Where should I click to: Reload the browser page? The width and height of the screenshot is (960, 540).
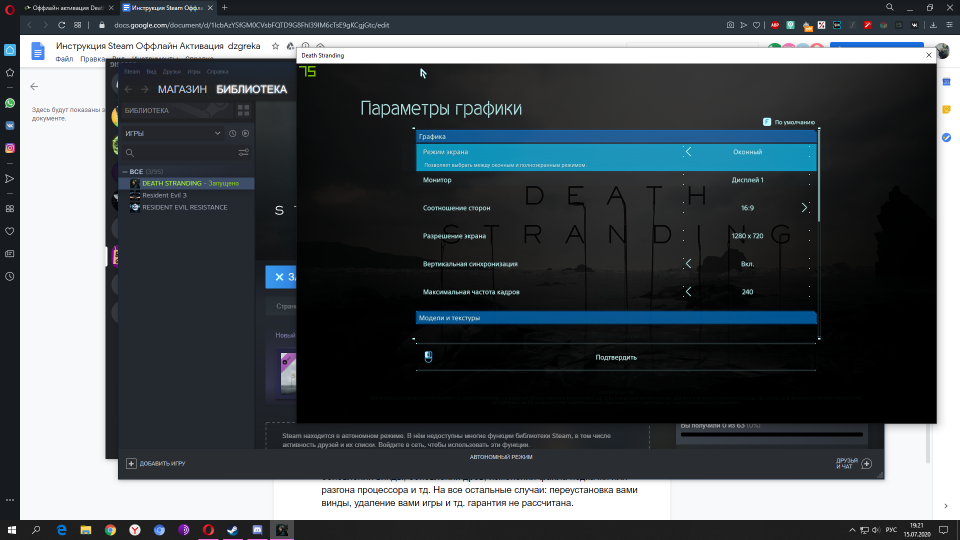[x=61, y=25]
